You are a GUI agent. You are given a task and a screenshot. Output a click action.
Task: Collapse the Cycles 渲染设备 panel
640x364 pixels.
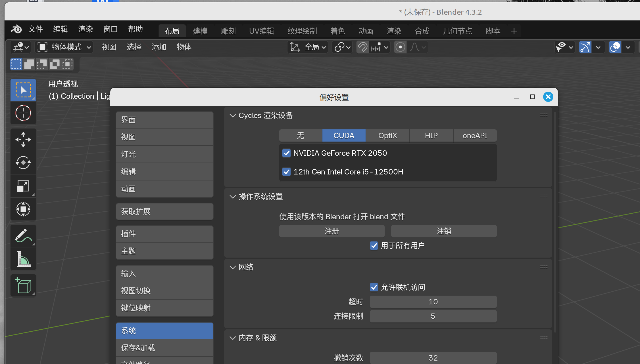tap(233, 115)
